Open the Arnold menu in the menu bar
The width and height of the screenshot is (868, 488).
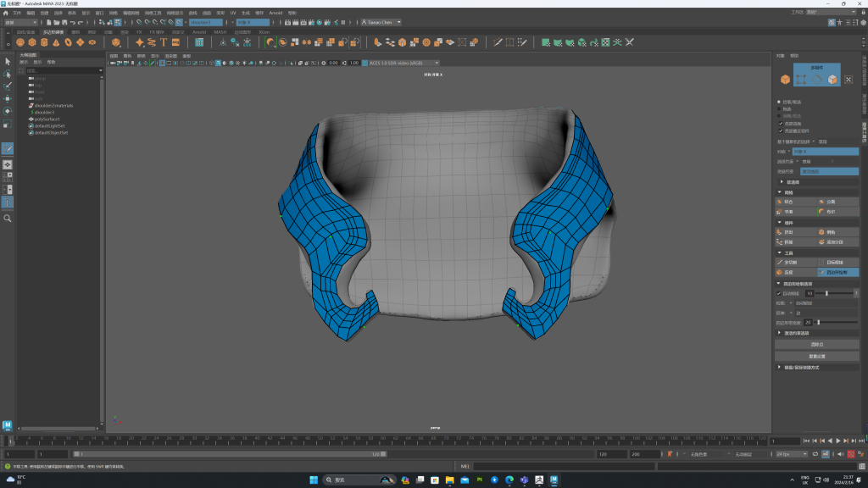275,13
